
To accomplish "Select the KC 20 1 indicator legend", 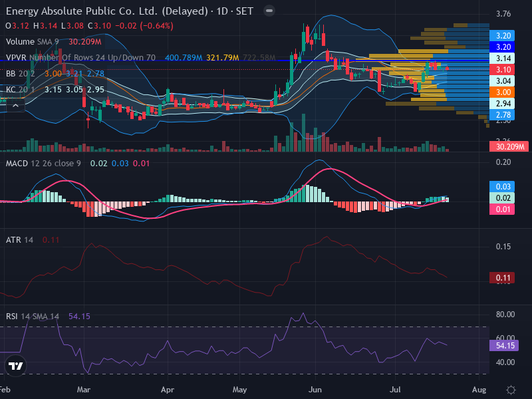I will pos(20,90).
